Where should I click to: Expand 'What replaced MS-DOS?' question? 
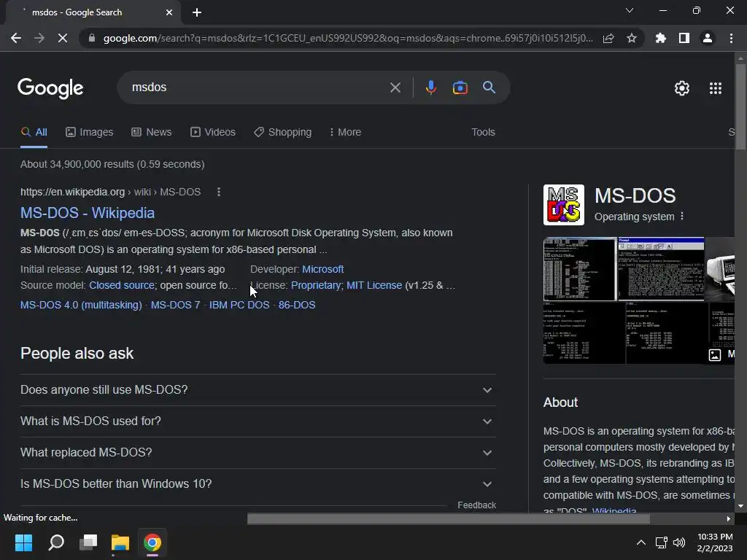(258, 453)
